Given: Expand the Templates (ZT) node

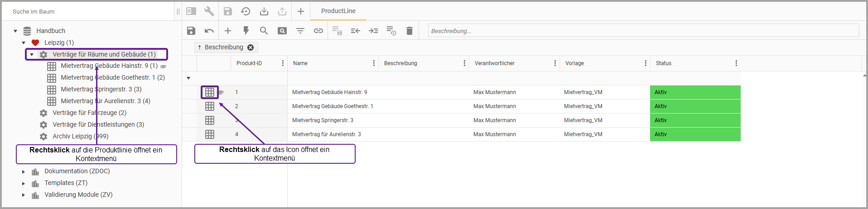Looking at the screenshot, I should [x=24, y=183].
